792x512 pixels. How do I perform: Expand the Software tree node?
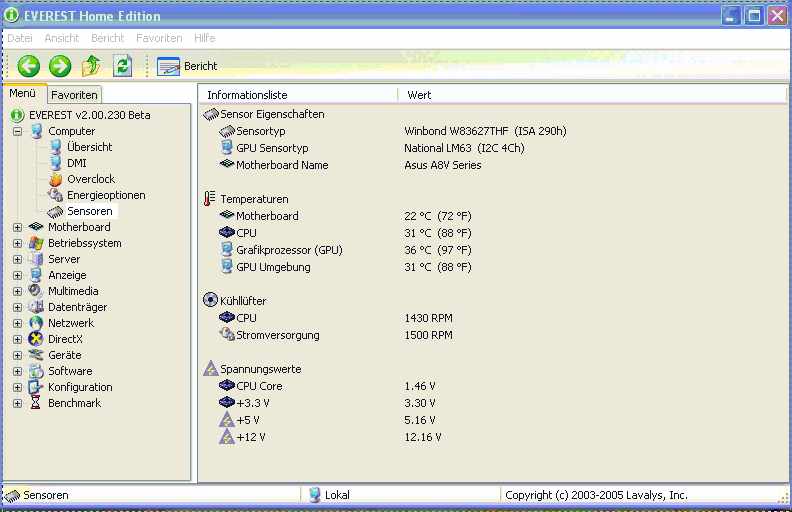click(18, 372)
